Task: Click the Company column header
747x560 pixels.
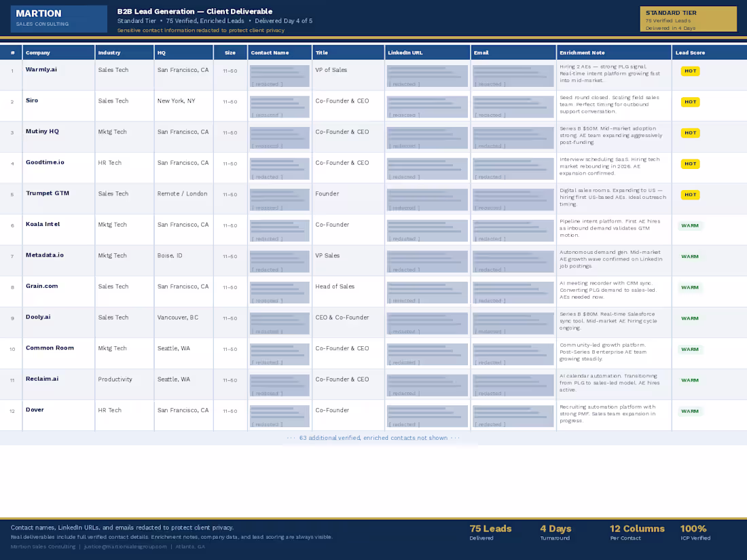Action: [58, 52]
